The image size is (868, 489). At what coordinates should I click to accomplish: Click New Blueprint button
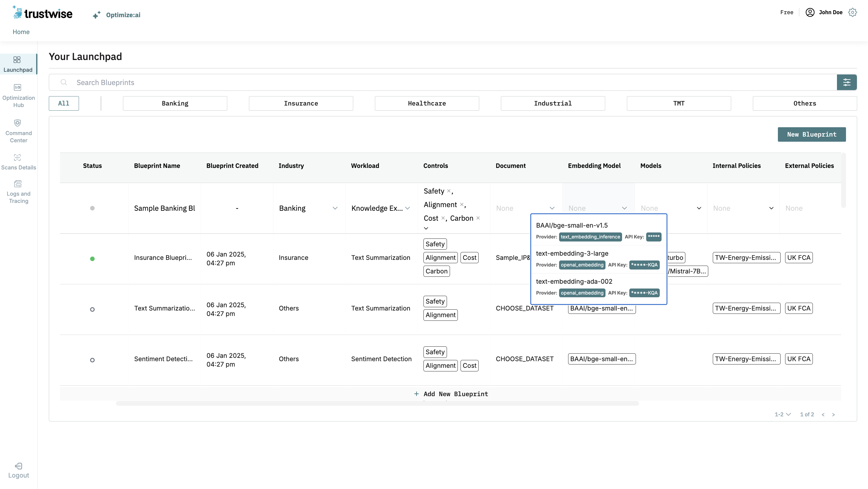tap(811, 134)
